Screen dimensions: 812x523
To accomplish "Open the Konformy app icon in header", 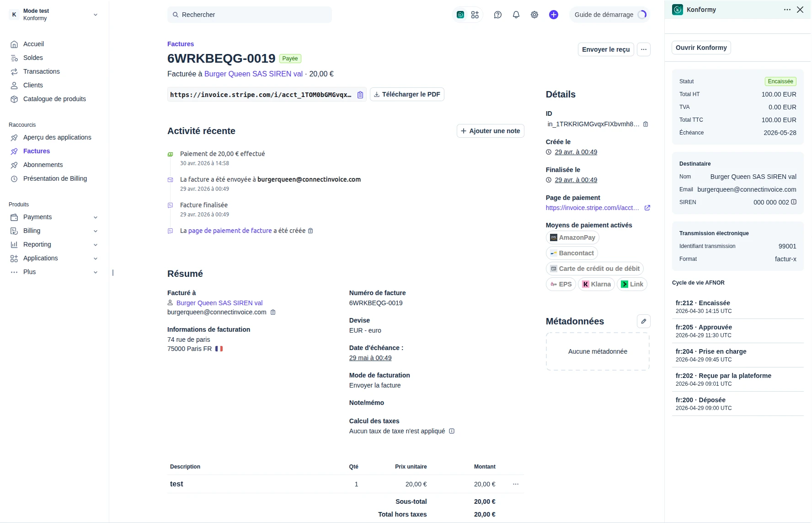I will [x=460, y=15].
